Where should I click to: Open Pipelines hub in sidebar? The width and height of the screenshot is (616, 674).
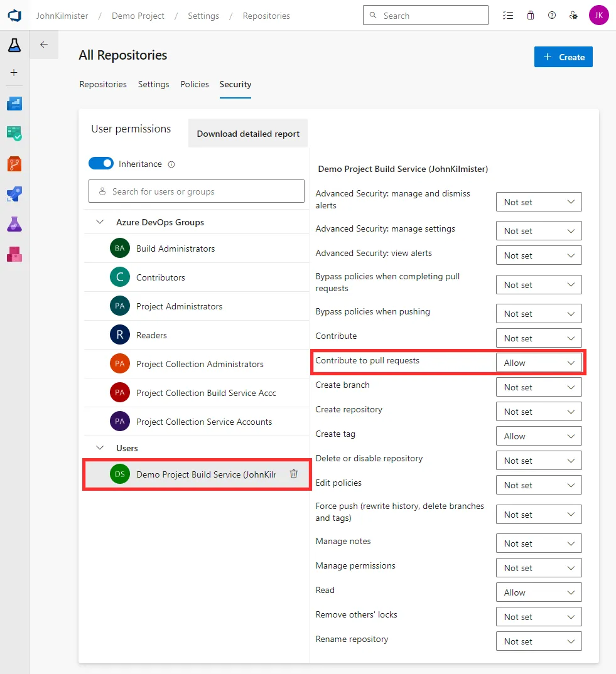click(x=14, y=195)
